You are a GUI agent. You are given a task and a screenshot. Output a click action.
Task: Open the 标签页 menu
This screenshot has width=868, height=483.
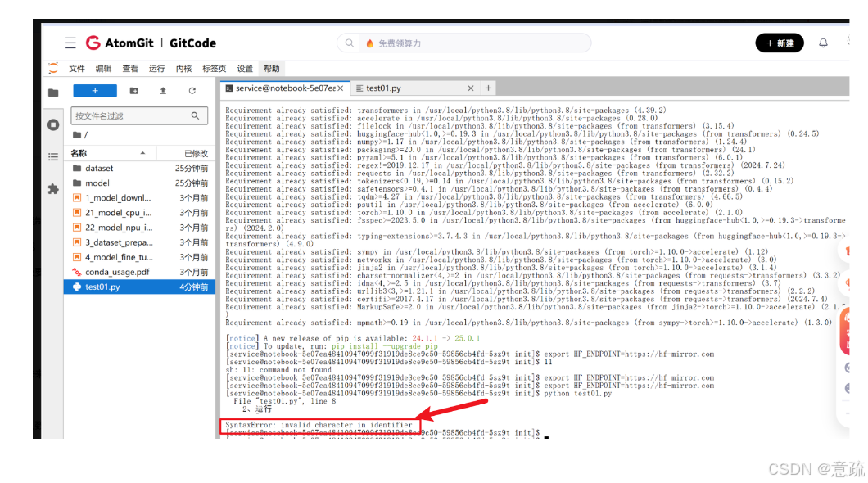click(x=215, y=69)
